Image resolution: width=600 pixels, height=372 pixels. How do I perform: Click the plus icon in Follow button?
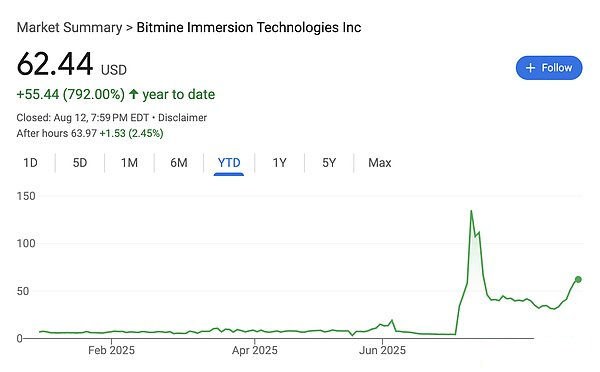coord(530,68)
